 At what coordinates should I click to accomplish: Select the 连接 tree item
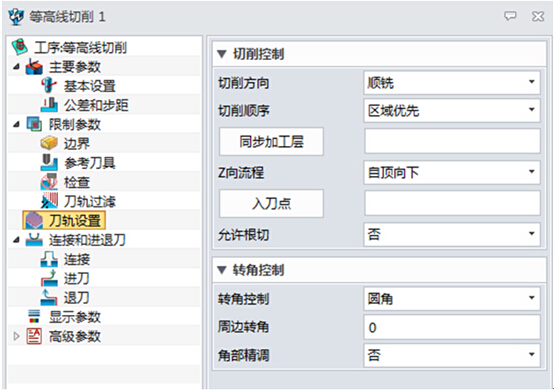click(x=77, y=259)
